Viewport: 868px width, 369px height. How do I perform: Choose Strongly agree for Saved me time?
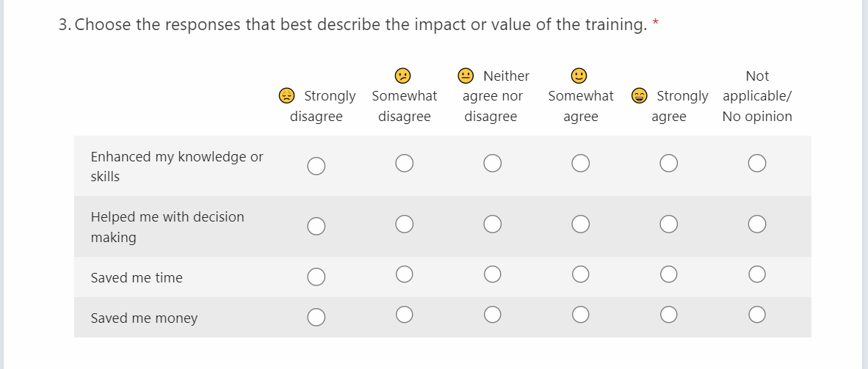pos(668,274)
